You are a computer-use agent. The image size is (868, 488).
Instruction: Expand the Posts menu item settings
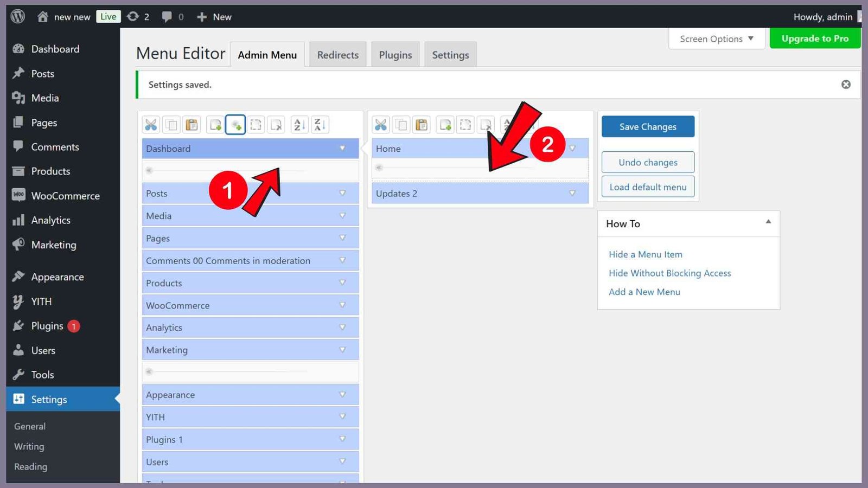342,193
